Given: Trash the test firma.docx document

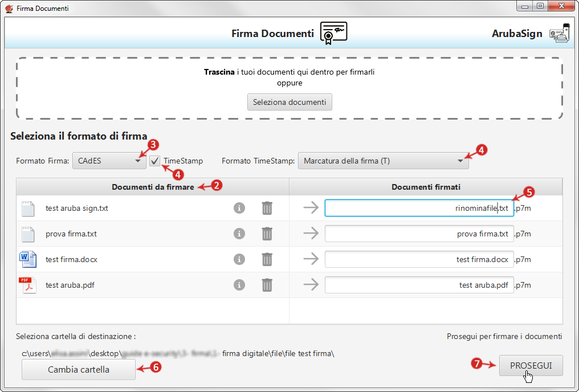Looking at the screenshot, I should click(267, 259).
